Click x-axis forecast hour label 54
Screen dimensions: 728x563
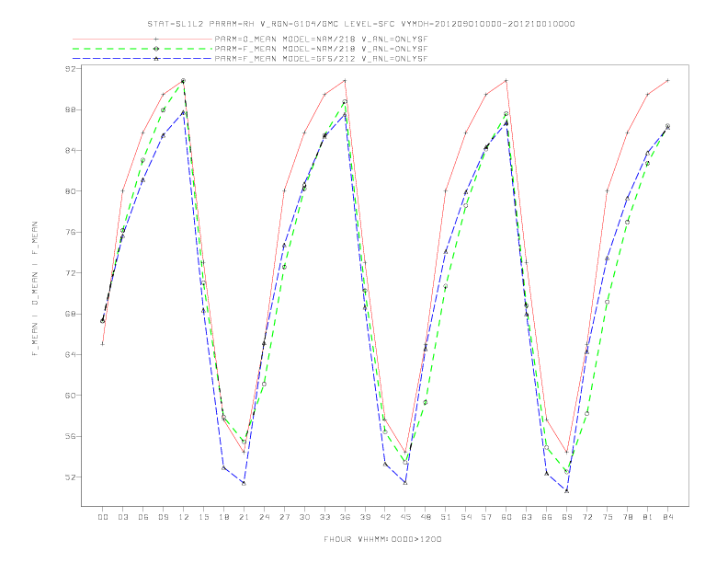pyautogui.click(x=466, y=517)
